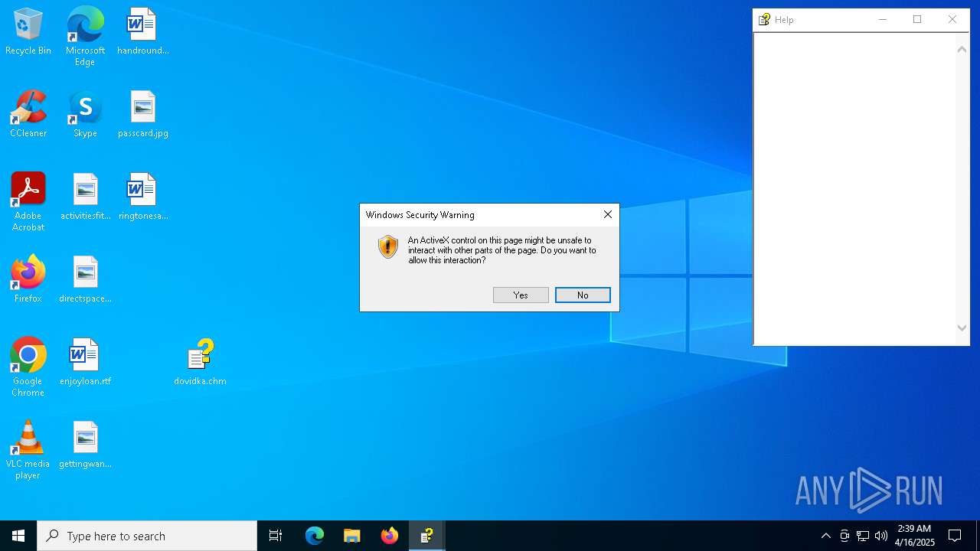Click the taskbar date and time

point(915,536)
